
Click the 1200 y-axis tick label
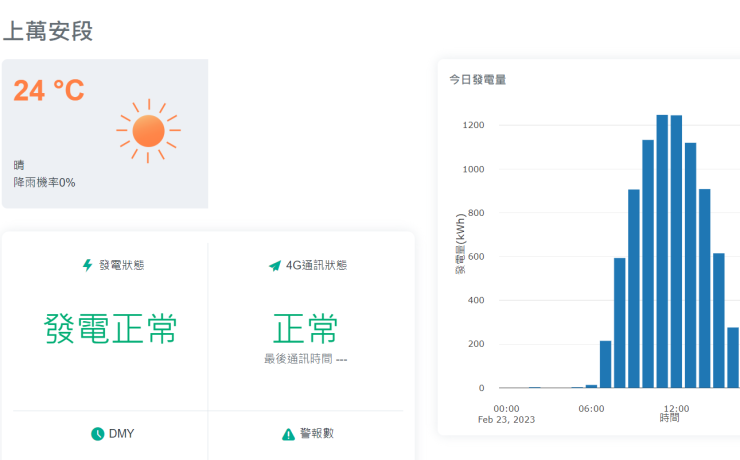coord(473,125)
